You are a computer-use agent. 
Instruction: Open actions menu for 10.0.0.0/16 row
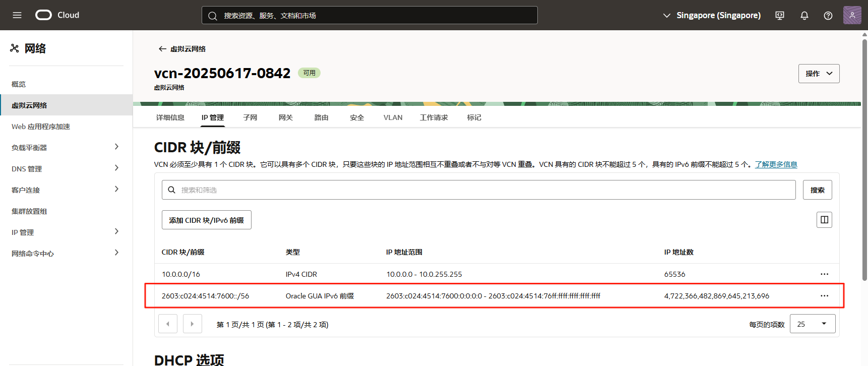824,274
